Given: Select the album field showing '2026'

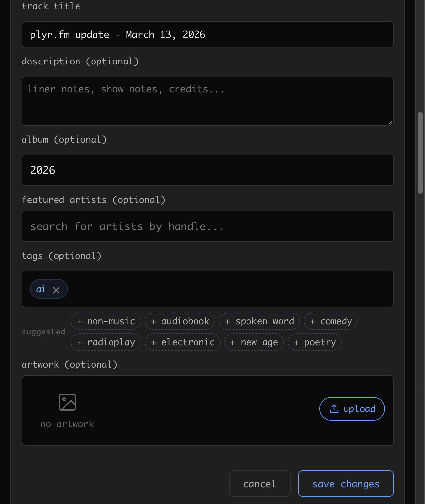Looking at the screenshot, I should pyautogui.click(x=207, y=170).
